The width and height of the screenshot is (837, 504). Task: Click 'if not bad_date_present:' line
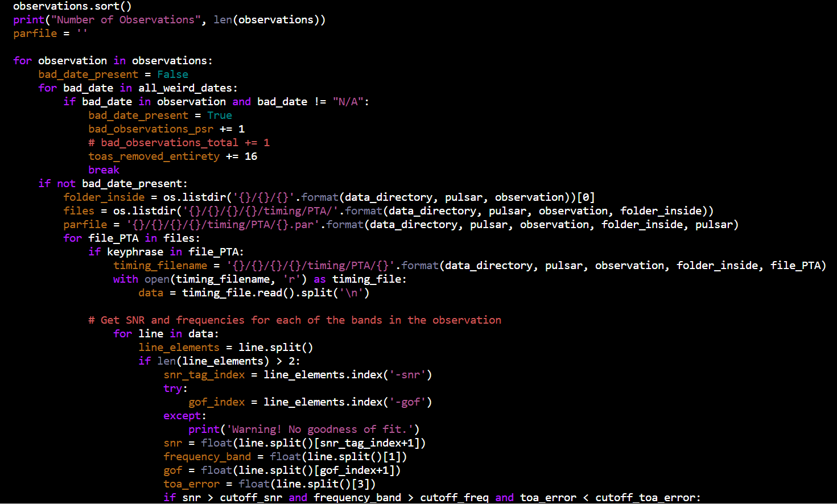113,184
